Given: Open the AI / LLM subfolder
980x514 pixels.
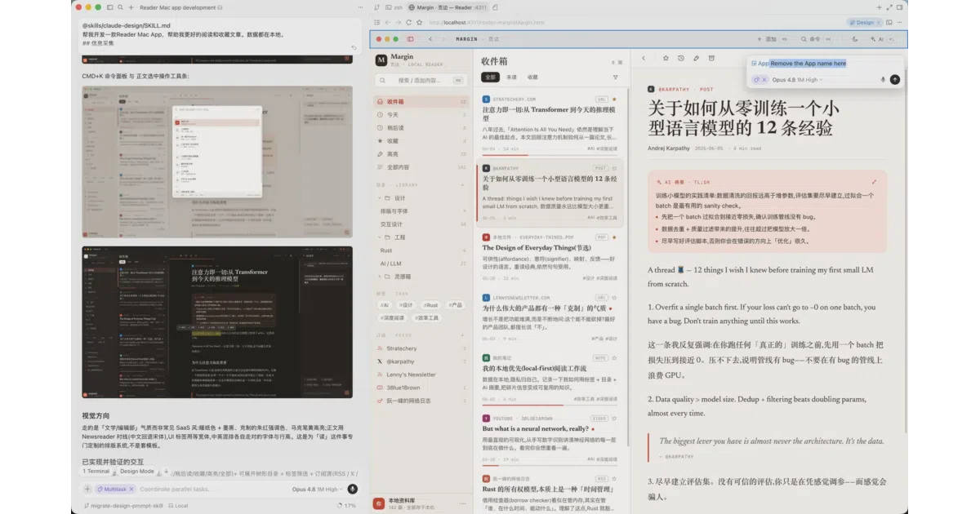Looking at the screenshot, I should coord(421,264).
